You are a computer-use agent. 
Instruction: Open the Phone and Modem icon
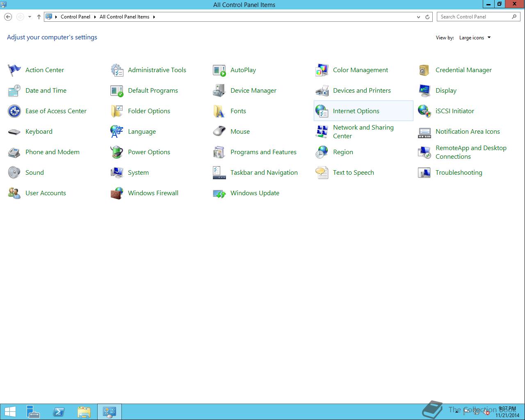click(x=14, y=152)
